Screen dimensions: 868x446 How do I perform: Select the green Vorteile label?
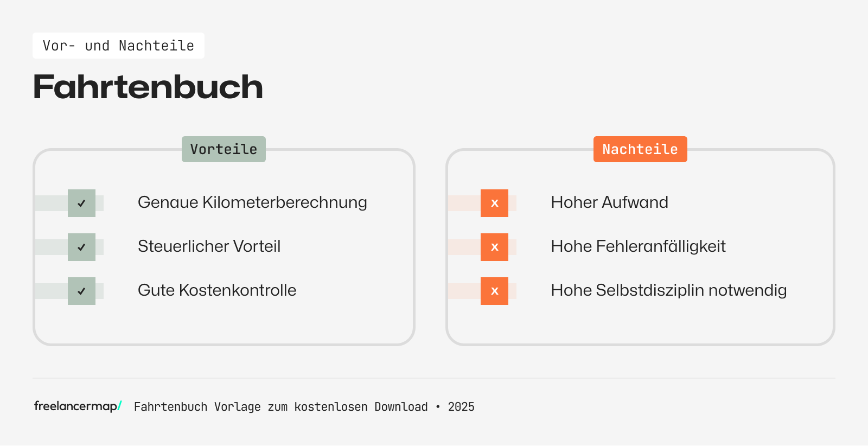224,149
